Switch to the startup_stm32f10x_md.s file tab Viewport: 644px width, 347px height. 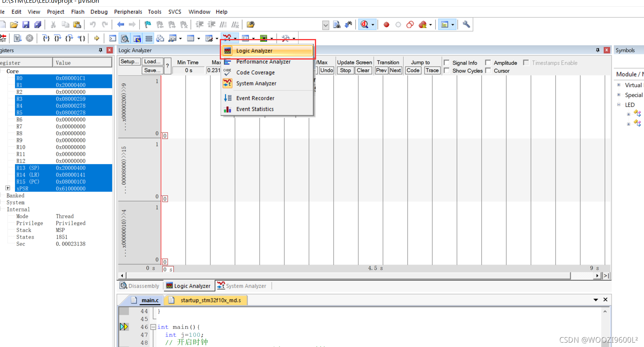pos(206,300)
